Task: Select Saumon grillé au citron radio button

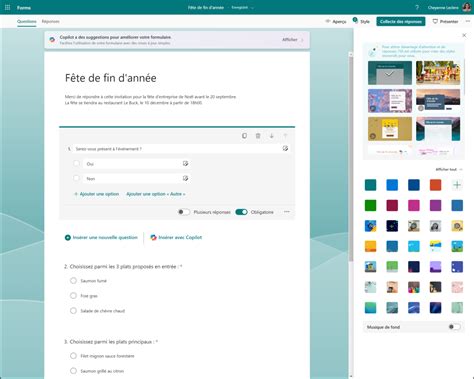Action: pyautogui.click(x=73, y=371)
